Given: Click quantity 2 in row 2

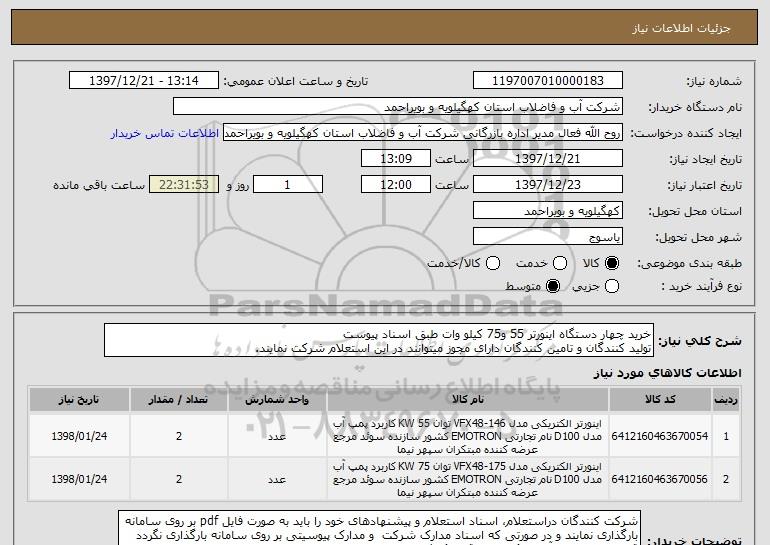Looking at the screenshot, I should [179, 479].
